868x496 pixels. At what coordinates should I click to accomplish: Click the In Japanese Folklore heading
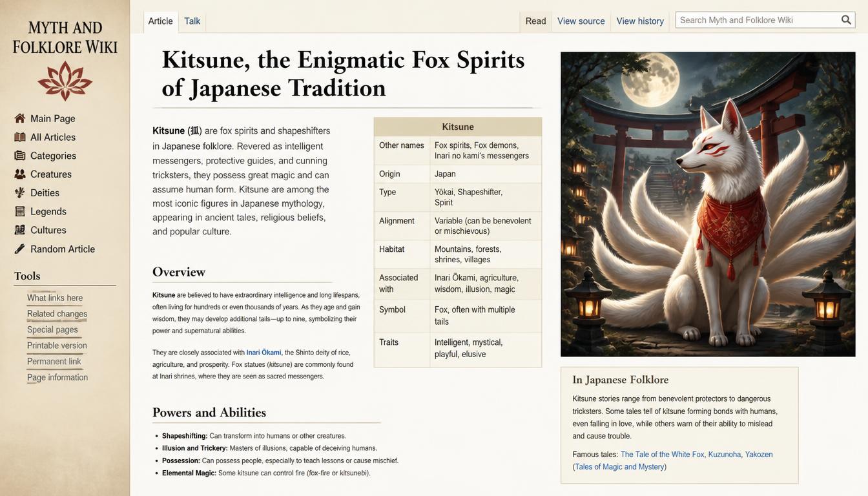click(x=621, y=380)
